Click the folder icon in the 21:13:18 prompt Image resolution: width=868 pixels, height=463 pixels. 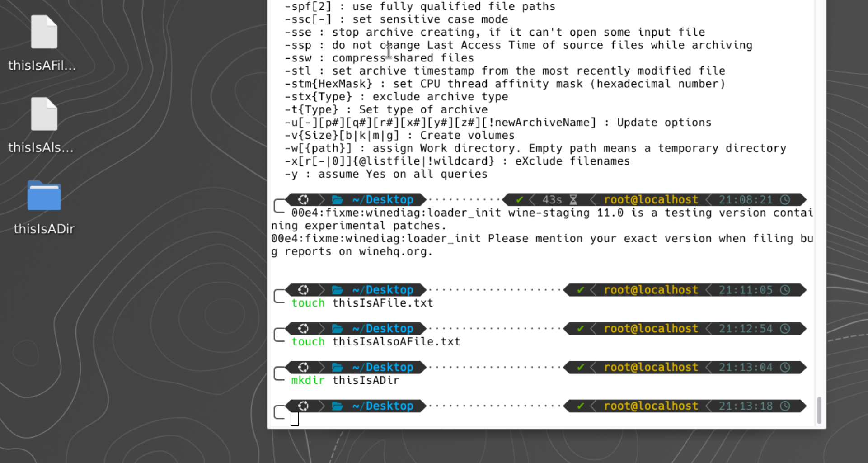coord(337,406)
